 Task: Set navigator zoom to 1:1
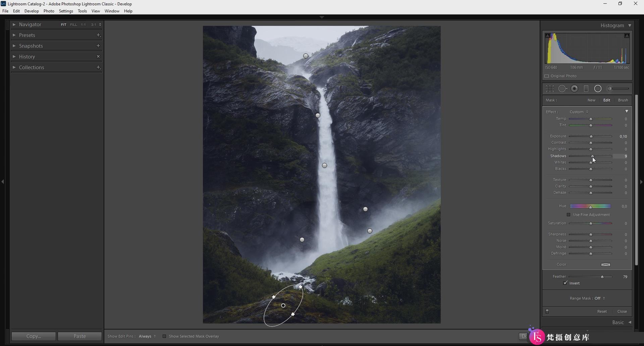tap(83, 24)
